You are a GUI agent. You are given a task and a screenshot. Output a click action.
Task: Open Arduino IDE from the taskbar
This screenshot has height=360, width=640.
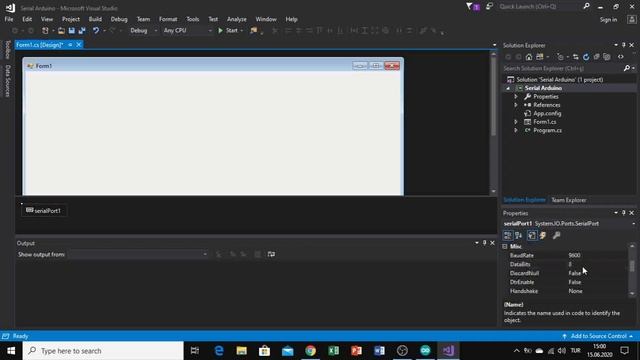(425, 351)
